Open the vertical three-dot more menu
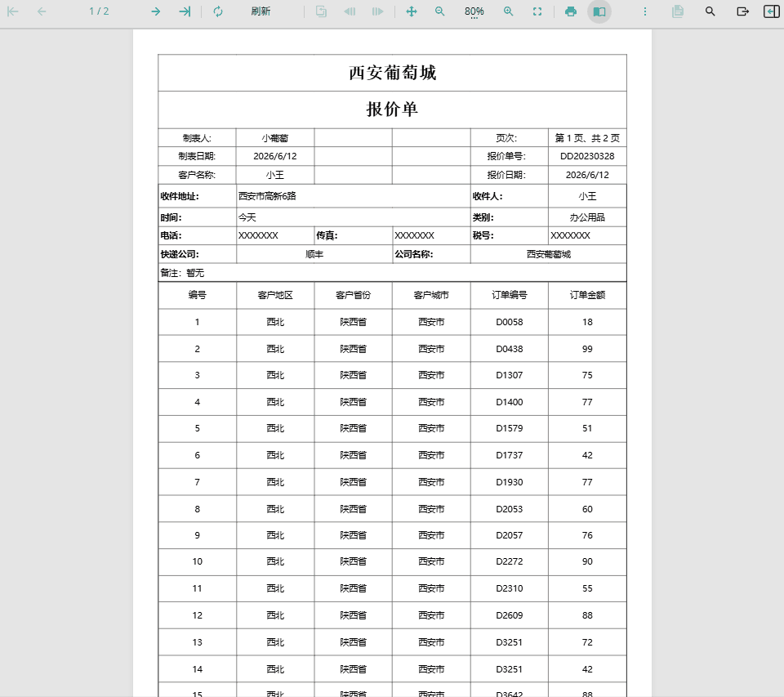 tap(645, 11)
